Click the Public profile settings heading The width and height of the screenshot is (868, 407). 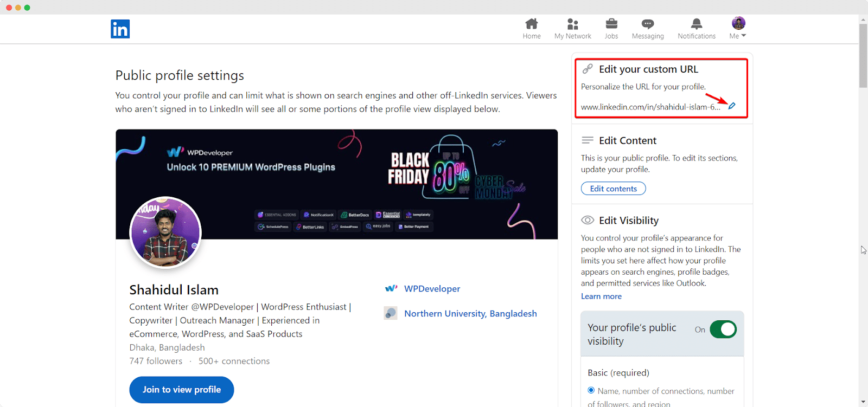point(180,75)
